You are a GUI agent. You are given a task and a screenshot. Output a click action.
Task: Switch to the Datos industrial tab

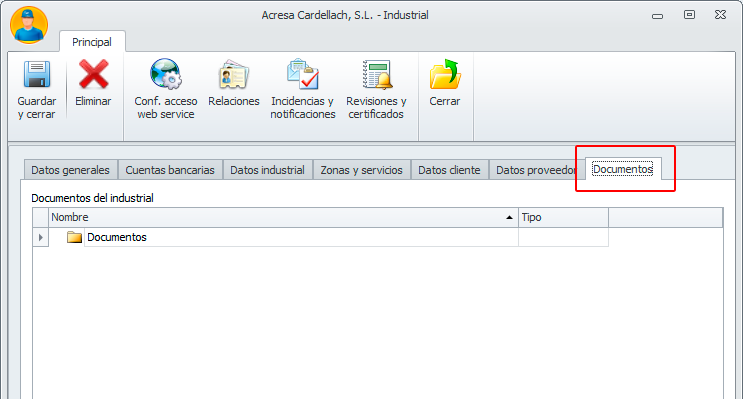coord(267,170)
